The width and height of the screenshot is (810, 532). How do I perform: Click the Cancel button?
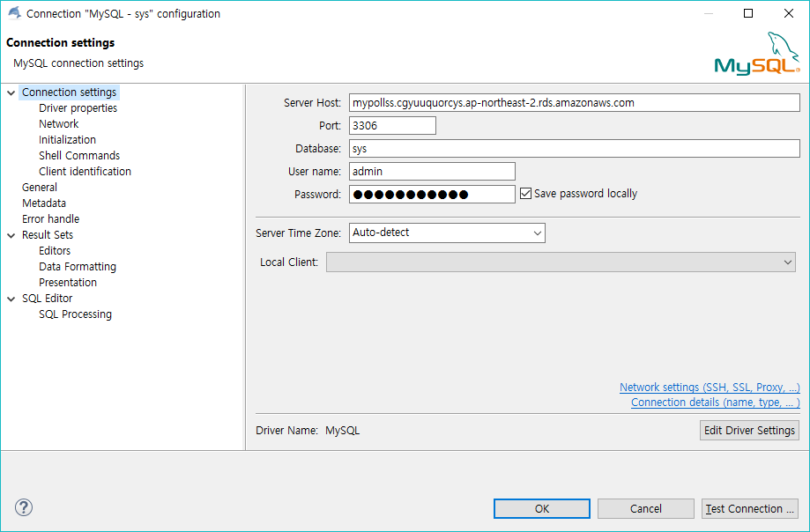coord(646,509)
